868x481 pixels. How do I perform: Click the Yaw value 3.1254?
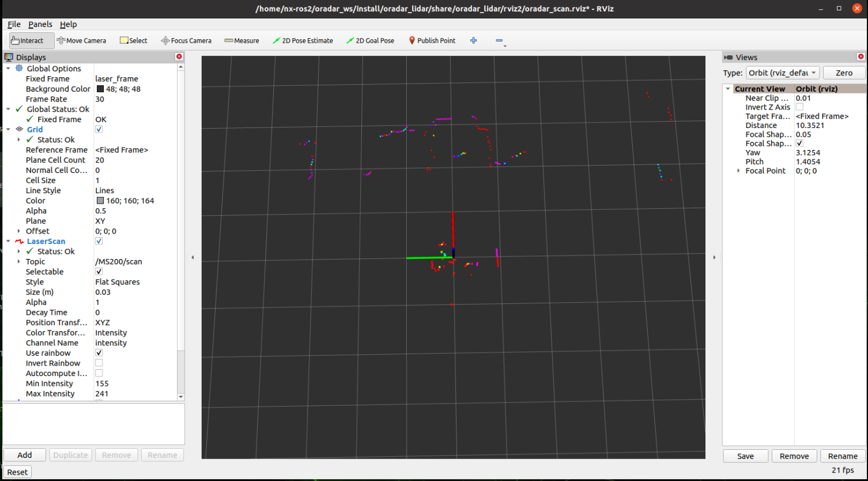click(807, 153)
